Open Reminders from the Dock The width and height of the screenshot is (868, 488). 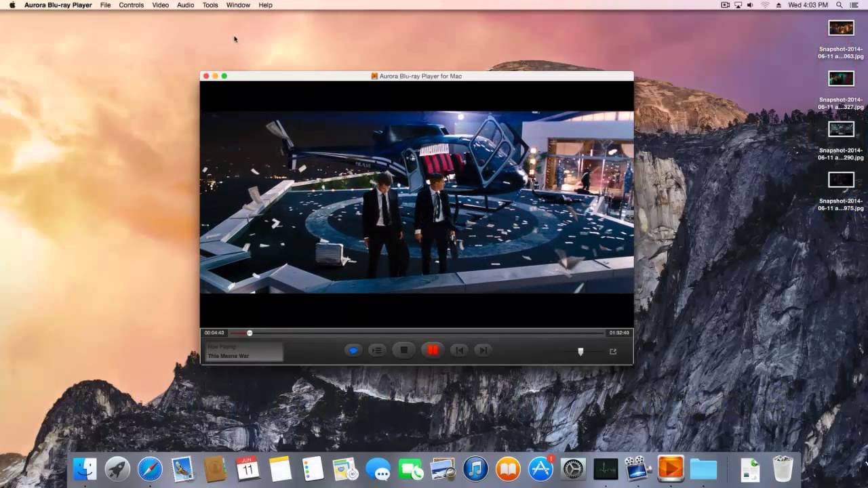313,469
